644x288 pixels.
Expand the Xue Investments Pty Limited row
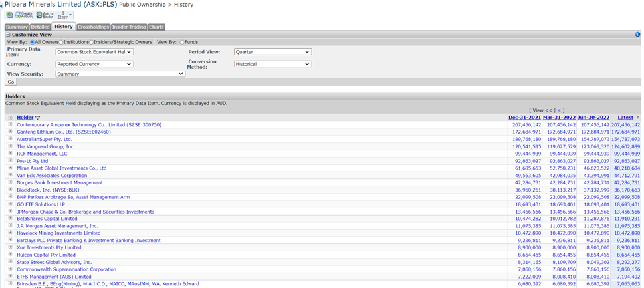pos(10,247)
